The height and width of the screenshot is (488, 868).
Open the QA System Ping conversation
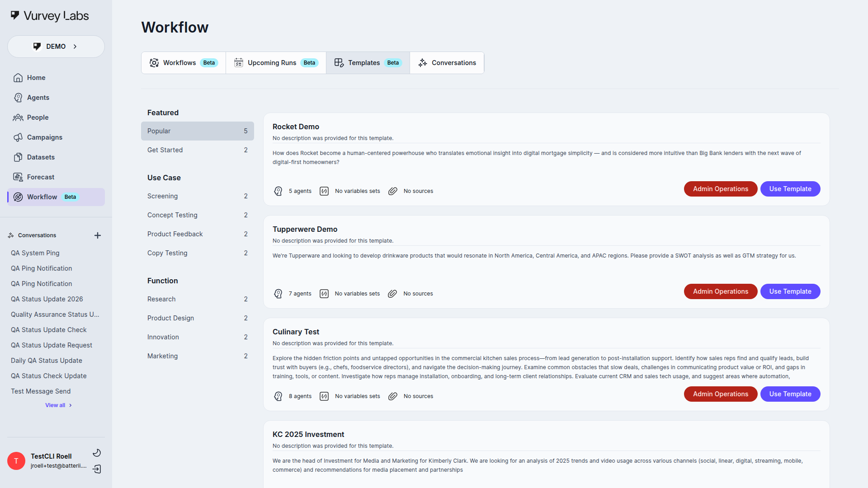[35, 253]
